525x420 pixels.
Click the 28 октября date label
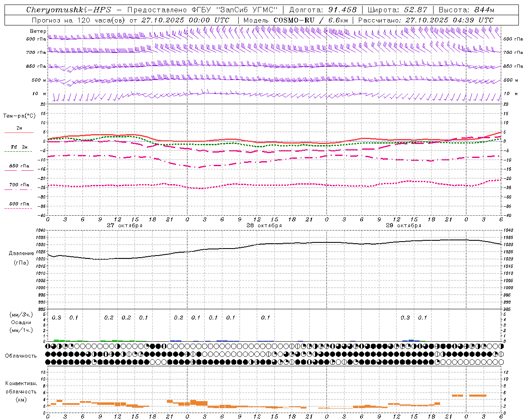point(264,226)
